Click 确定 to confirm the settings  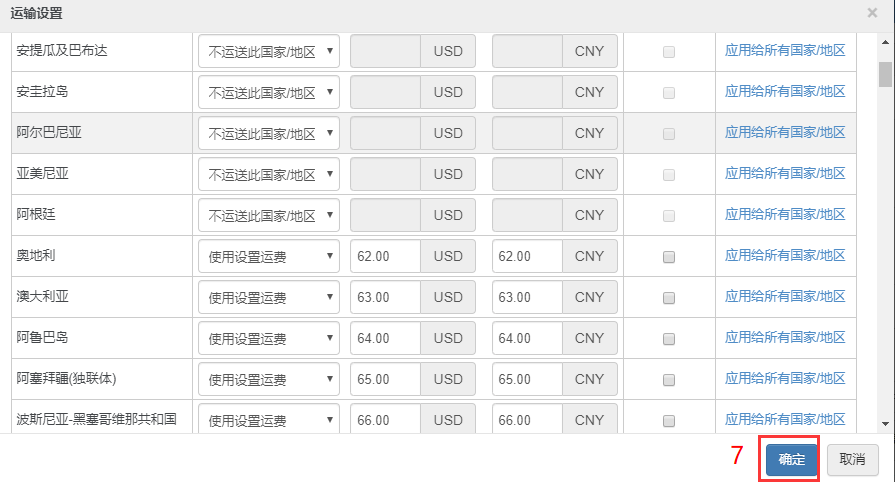click(792, 459)
